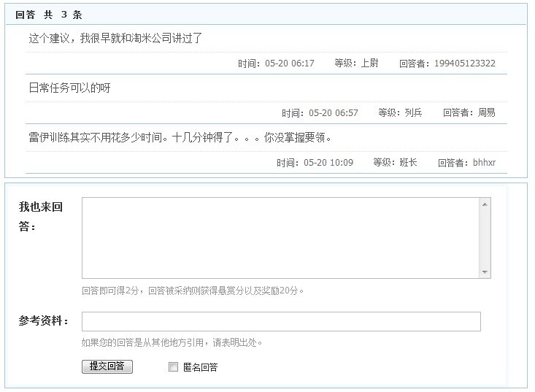This screenshot has width=535, height=392.
Task: Click the timestamp 05-20 06:57
Action: [334, 112]
